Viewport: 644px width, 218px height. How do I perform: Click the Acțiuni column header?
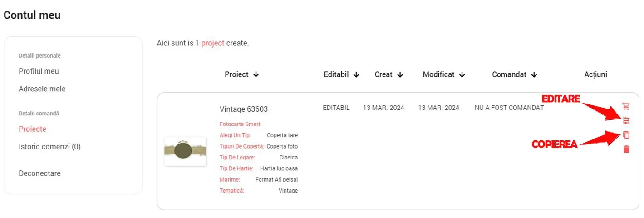[595, 74]
